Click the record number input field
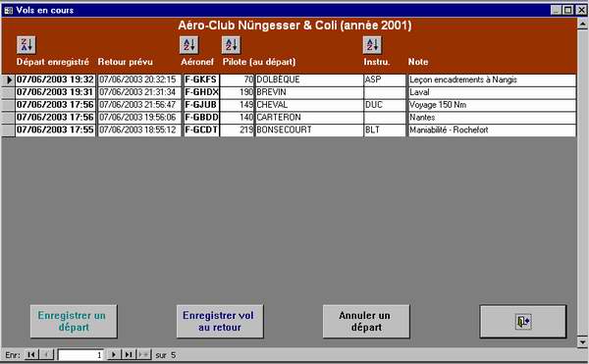The image size is (589, 364). pyautogui.click(x=80, y=354)
